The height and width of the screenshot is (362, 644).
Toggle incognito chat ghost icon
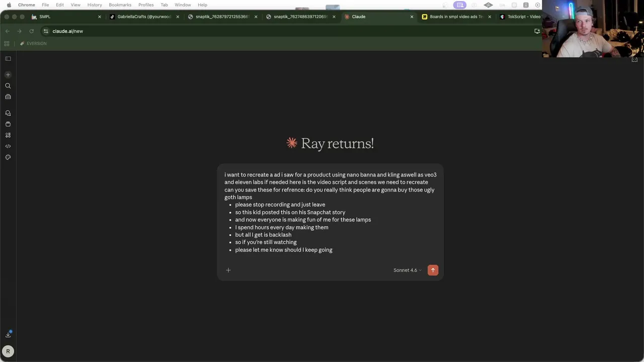pos(634,59)
